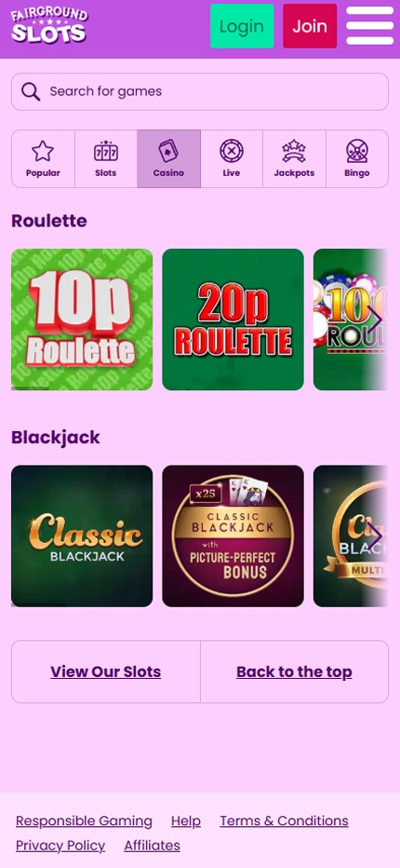Click the search magnifier icon

31,92
